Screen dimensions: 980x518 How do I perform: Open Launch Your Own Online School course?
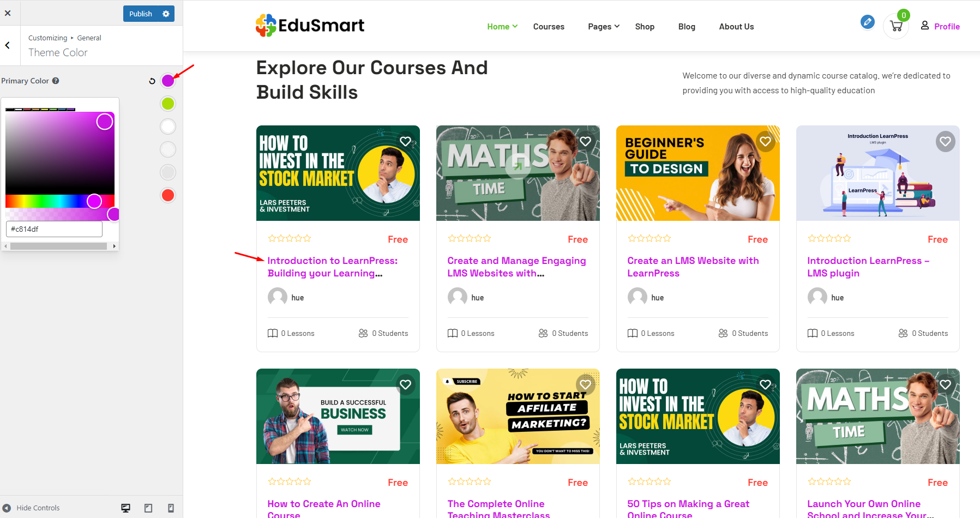click(870, 509)
